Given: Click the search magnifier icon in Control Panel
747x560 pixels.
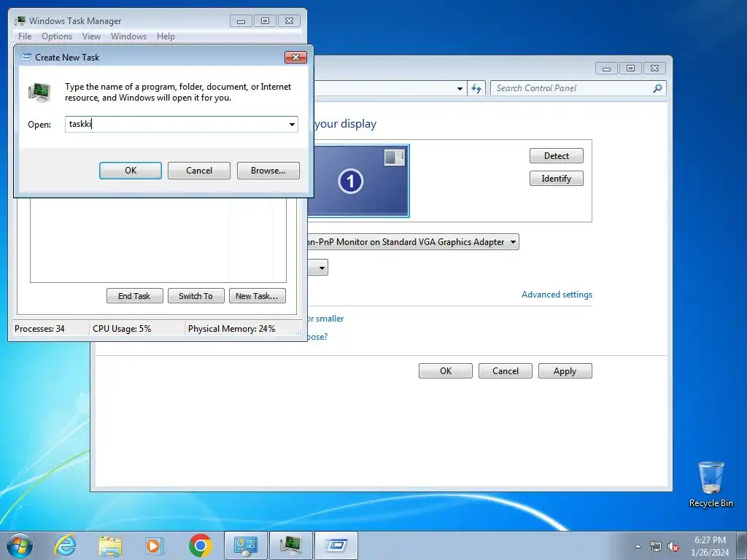Looking at the screenshot, I should click(657, 88).
